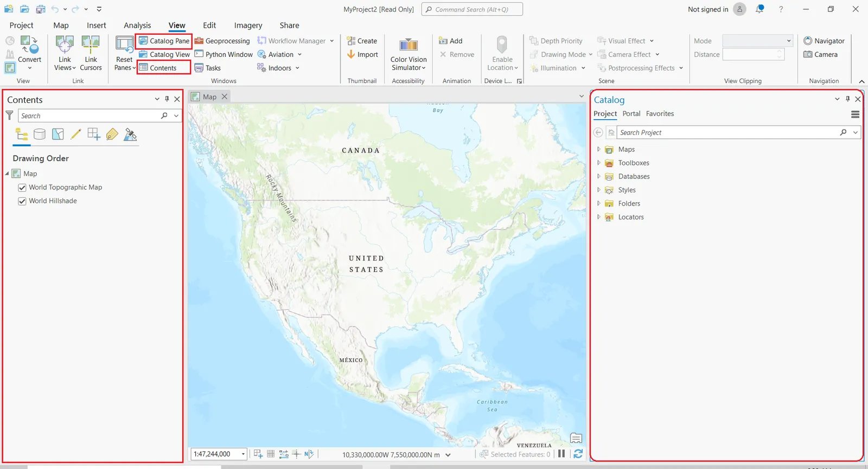The width and height of the screenshot is (868, 469).
Task: Open the Navigator tool
Action: 824,41
